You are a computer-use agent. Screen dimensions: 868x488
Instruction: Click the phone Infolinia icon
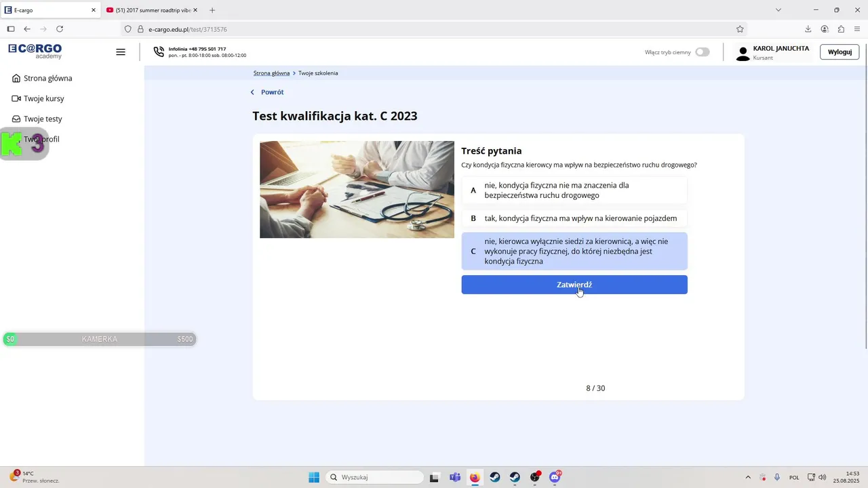(159, 52)
